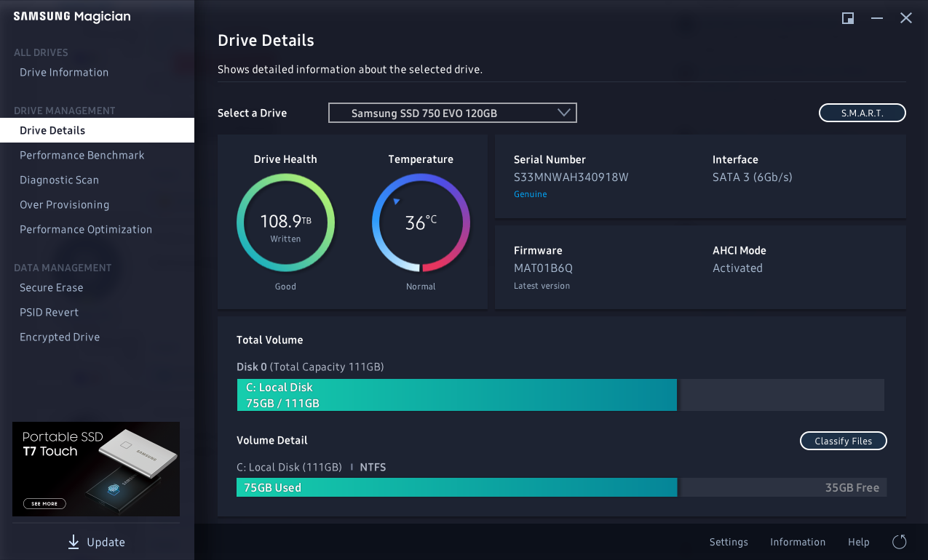This screenshot has height=560, width=928.
Task: Click firmware version MAT01B6Q
Action: (543, 268)
